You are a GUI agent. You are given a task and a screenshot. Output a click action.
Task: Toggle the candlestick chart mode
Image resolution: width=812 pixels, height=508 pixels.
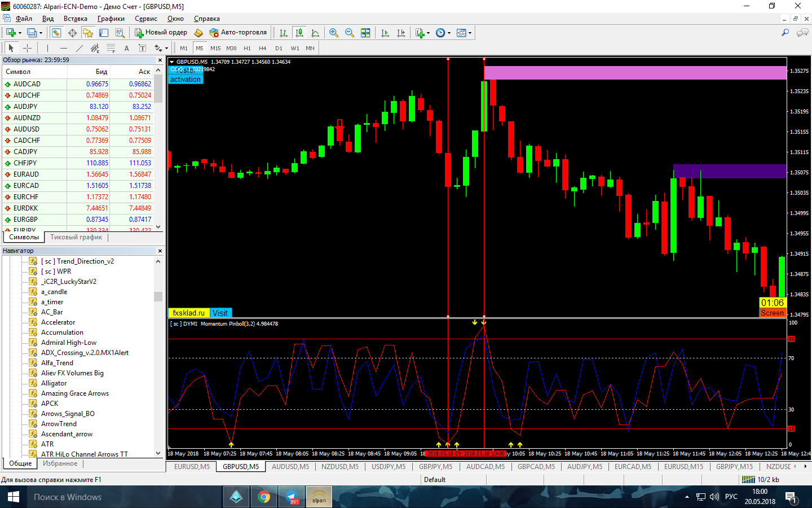click(x=299, y=33)
